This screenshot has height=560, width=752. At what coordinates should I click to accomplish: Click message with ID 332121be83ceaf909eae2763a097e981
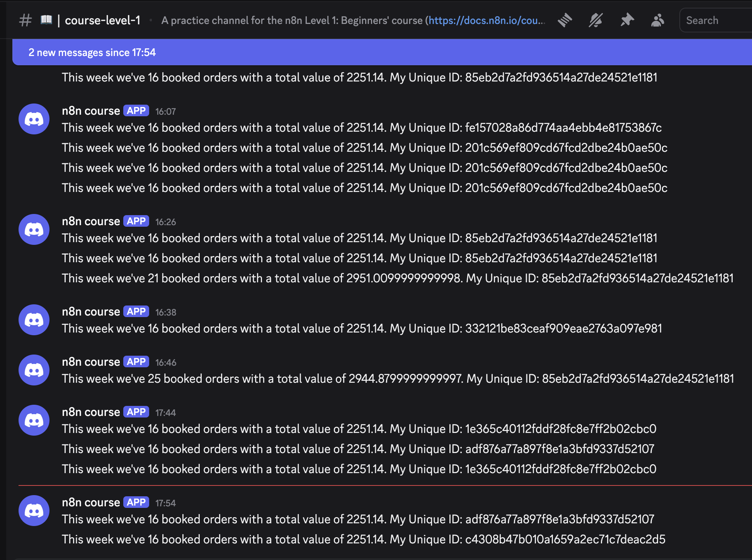point(362,329)
